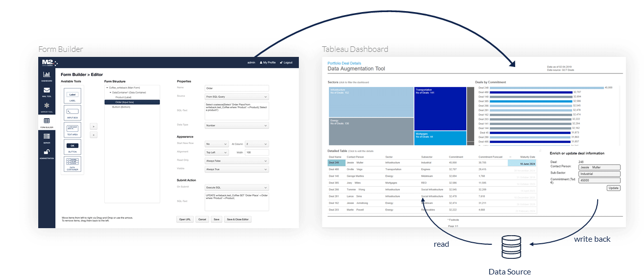
Task: Open My Profile in the header
Action: coord(267,62)
